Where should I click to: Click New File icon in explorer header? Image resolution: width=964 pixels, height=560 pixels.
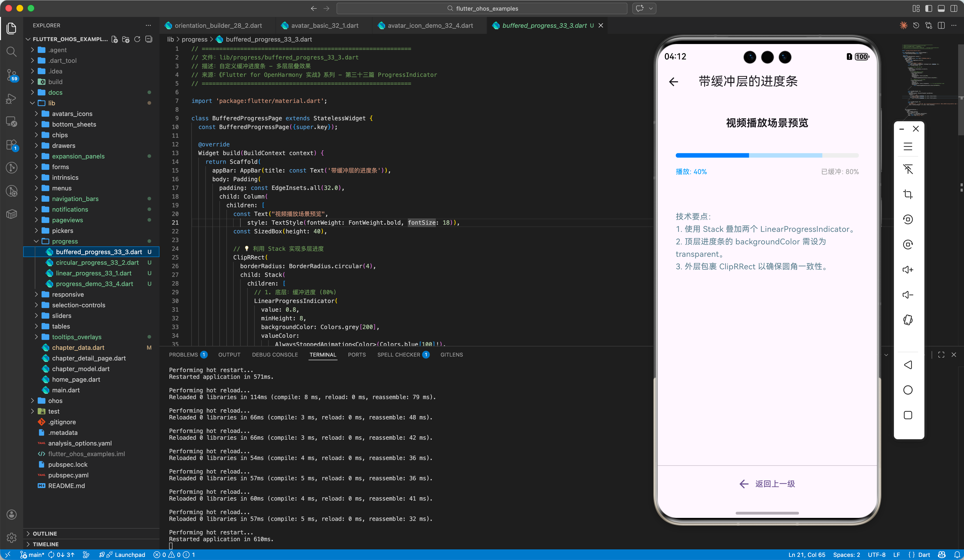click(114, 39)
